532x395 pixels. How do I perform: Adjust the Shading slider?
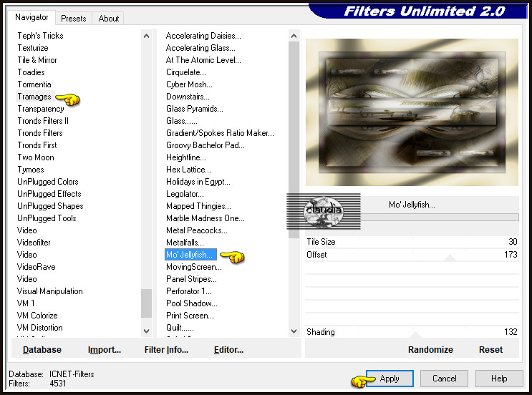click(x=412, y=332)
